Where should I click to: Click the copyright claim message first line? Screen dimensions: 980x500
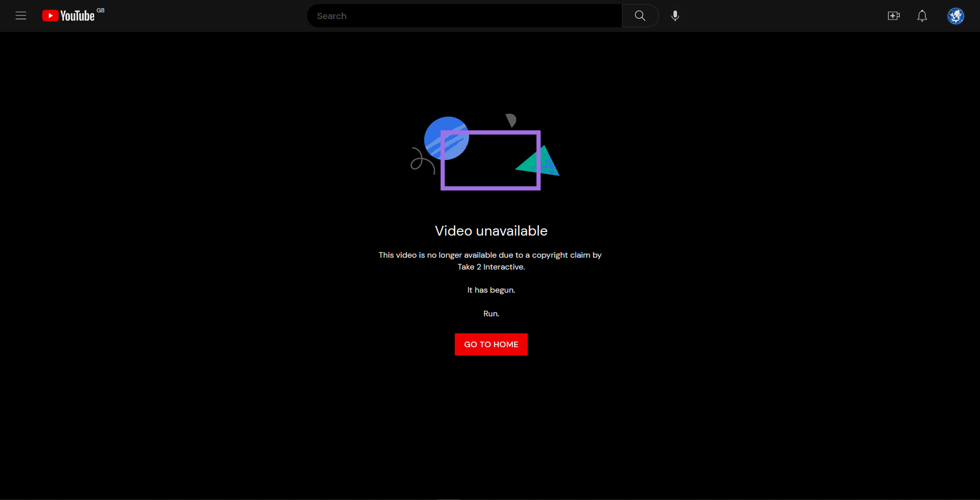490,255
